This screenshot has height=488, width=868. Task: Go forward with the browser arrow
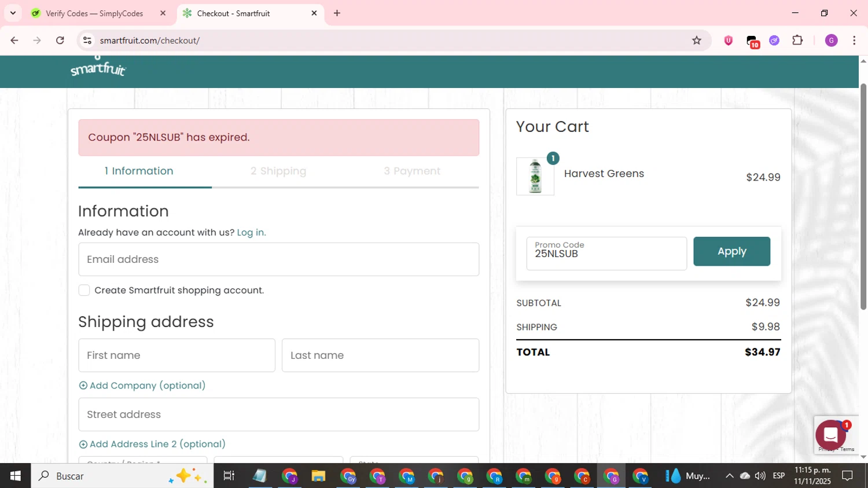click(x=37, y=41)
